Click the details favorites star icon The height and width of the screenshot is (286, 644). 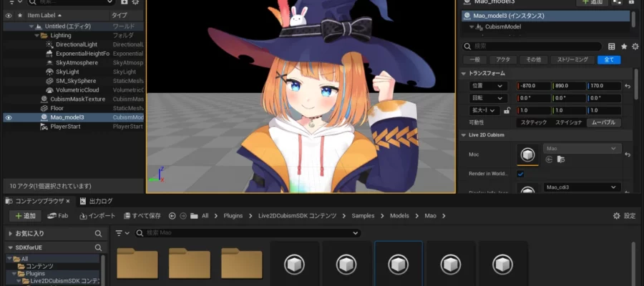(x=624, y=46)
